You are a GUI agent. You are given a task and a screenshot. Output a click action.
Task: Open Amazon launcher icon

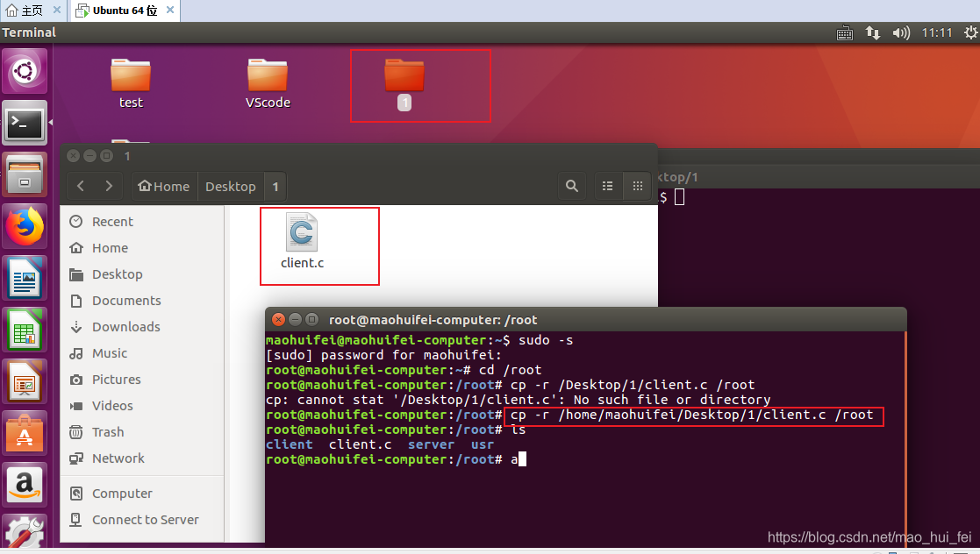(x=25, y=486)
